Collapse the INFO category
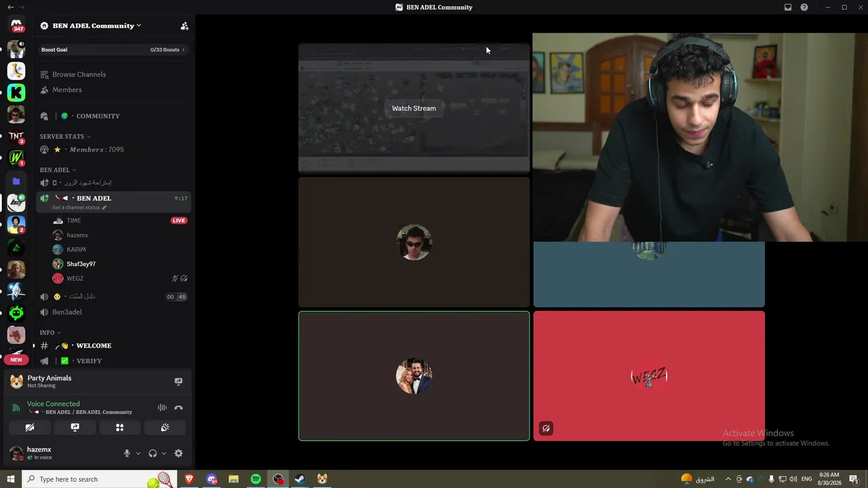This screenshot has width=868, height=488. 50,333
